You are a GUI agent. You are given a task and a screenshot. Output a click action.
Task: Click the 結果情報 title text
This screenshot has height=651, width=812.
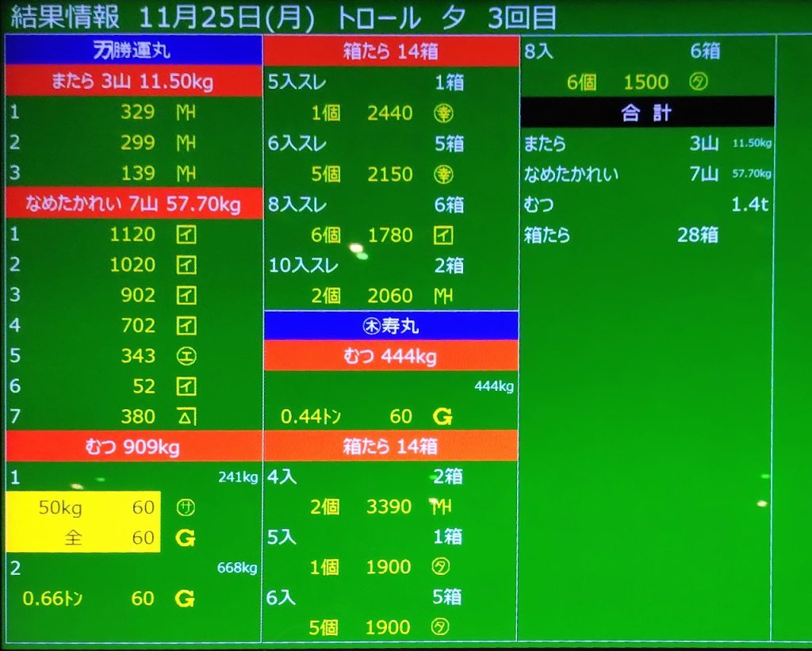point(63,17)
